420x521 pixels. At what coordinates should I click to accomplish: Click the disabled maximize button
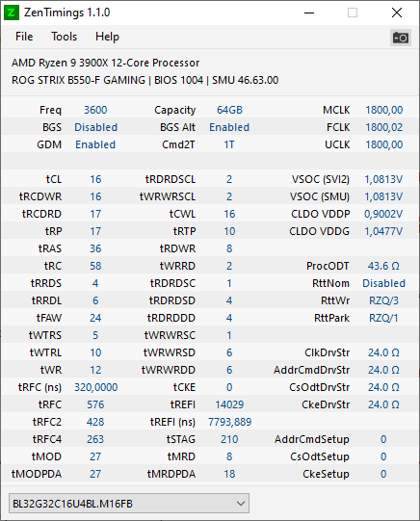[353, 13]
